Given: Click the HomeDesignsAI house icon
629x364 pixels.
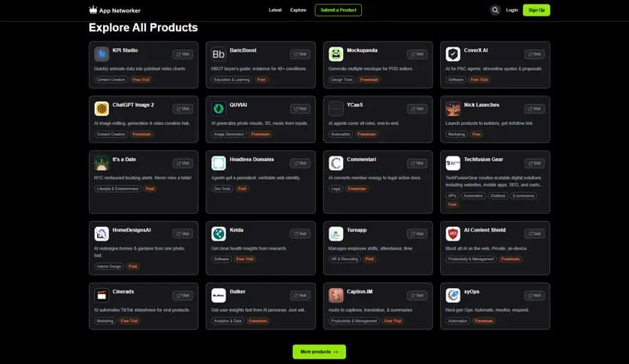Looking at the screenshot, I should tap(102, 233).
